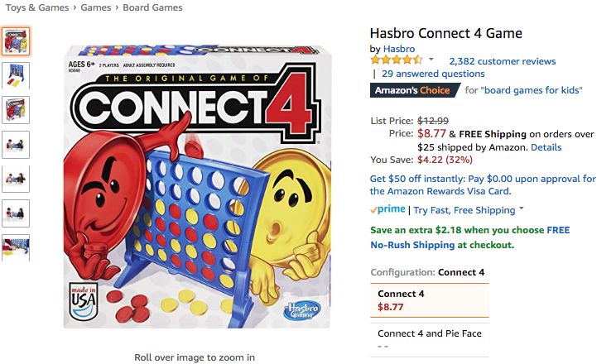The height and width of the screenshot is (364, 616).
Task: Choose the Connect 4 configuration option
Action: pyautogui.click(x=429, y=299)
